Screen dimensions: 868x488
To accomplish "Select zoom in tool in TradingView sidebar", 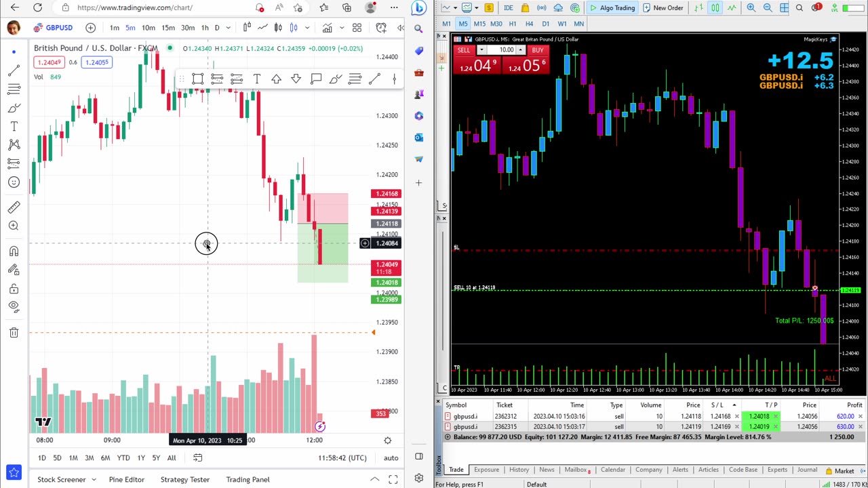I will point(14,226).
